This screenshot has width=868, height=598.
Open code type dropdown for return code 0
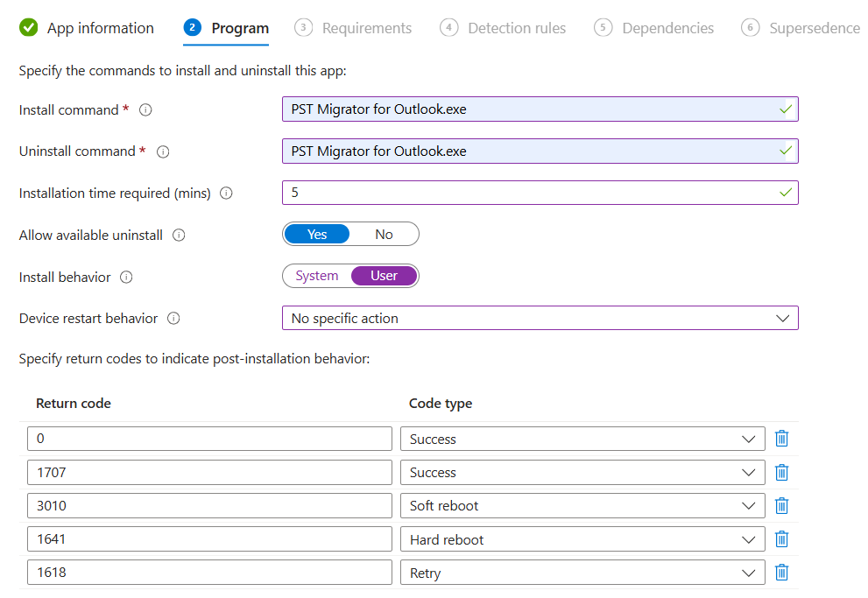pyautogui.click(x=582, y=439)
